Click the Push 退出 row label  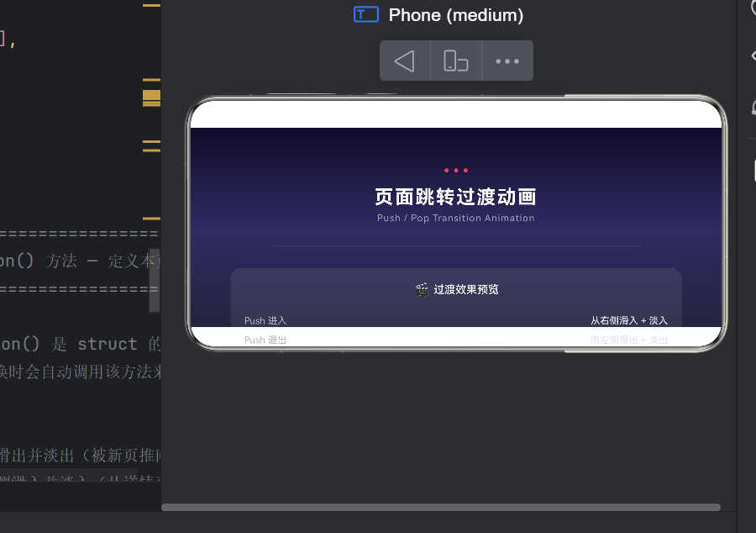coord(265,340)
